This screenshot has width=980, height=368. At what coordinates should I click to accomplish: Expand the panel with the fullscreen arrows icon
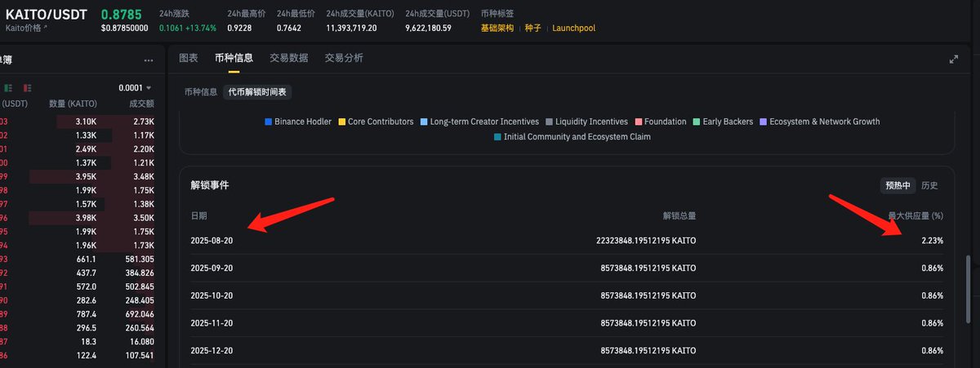953,60
